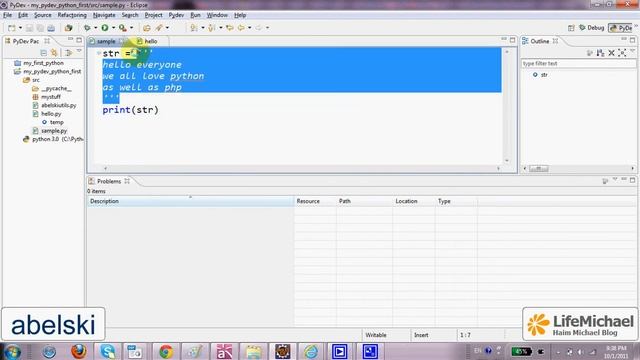
Task: Click the New file wizard toolbar icon
Action: pyautogui.click(x=11, y=28)
